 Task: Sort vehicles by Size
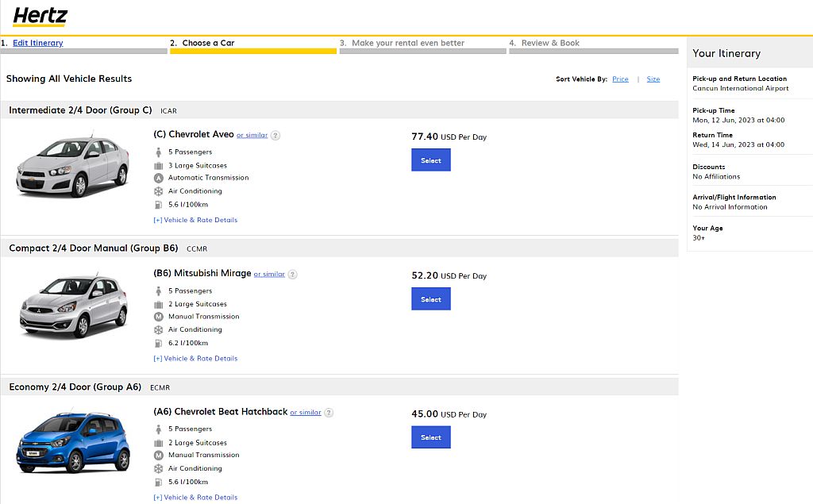[653, 79]
